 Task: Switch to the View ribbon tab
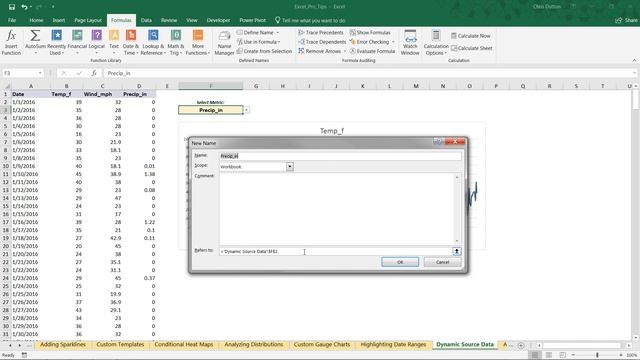(191, 20)
